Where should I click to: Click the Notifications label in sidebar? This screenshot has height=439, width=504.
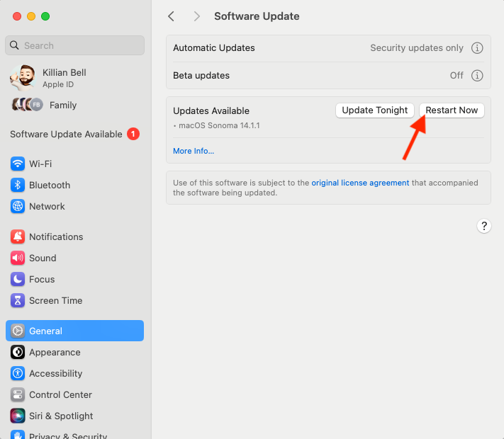click(56, 236)
